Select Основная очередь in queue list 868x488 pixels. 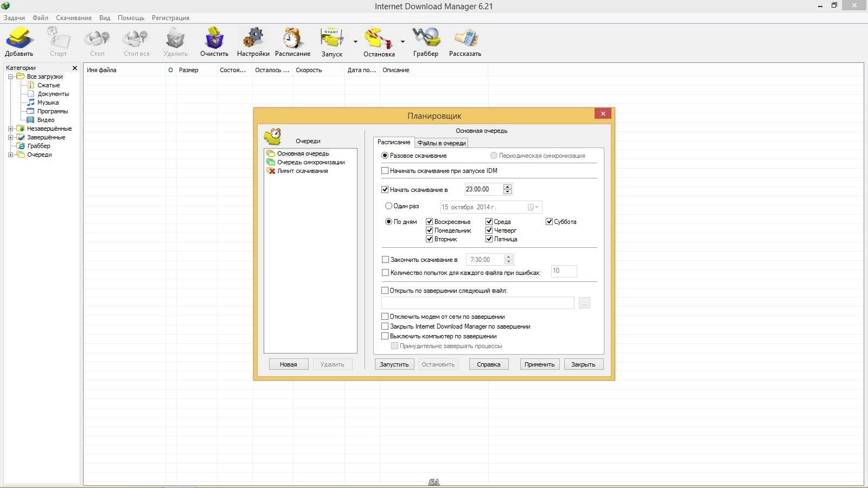pos(303,153)
